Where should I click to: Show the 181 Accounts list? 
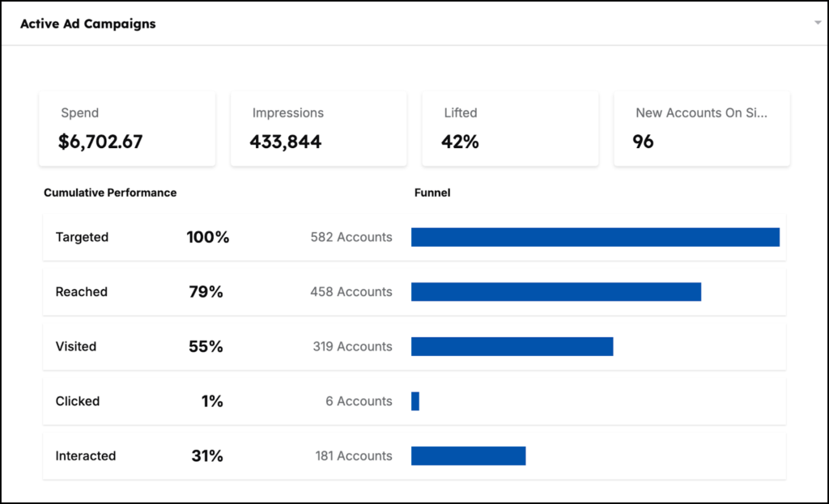[354, 456]
